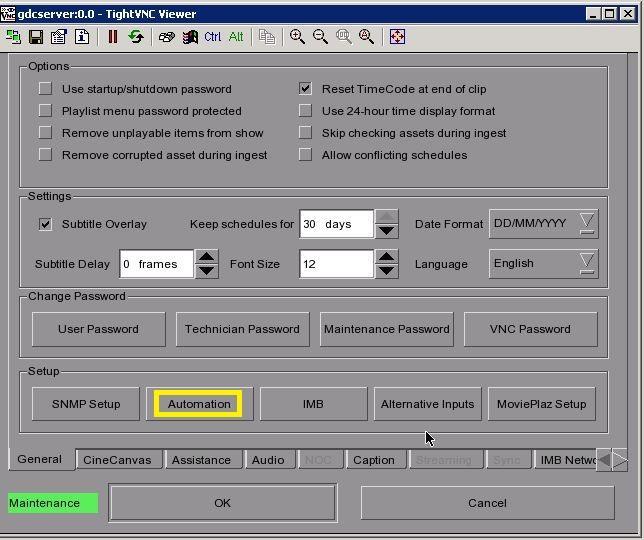Screen dimensions: 644x540
Task: Check Playlist menu password protected
Action: 45,111
